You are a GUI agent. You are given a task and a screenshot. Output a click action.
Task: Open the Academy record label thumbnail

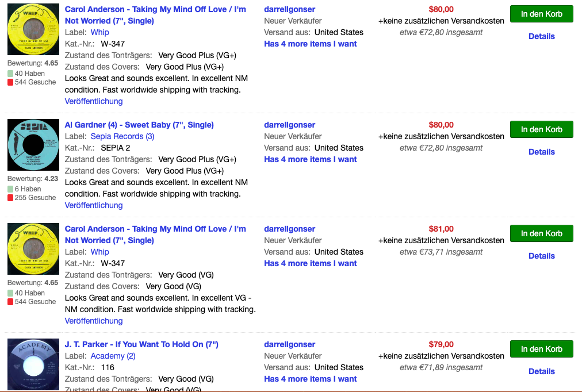33,364
